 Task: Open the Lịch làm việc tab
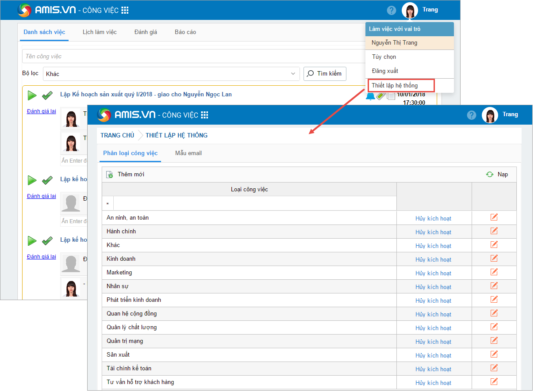point(100,32)
